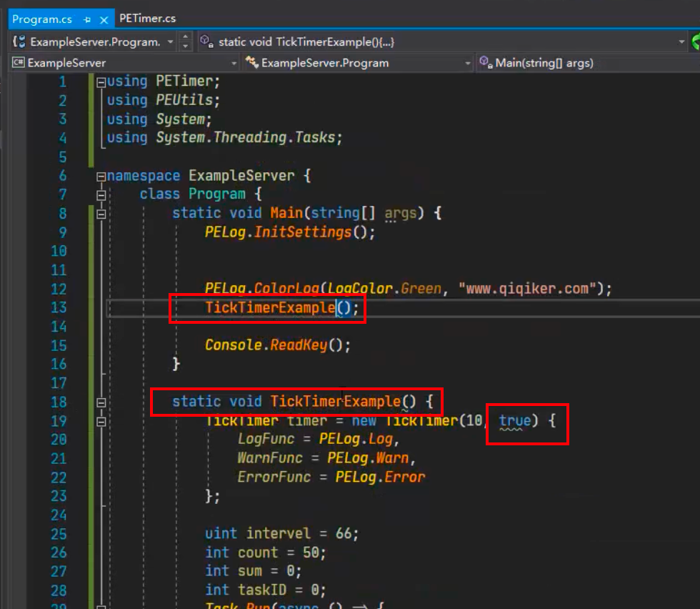Click the method icon beside Main(string[] args)
The height and width of the screenshot is (609, 700).
coord(486,63)
